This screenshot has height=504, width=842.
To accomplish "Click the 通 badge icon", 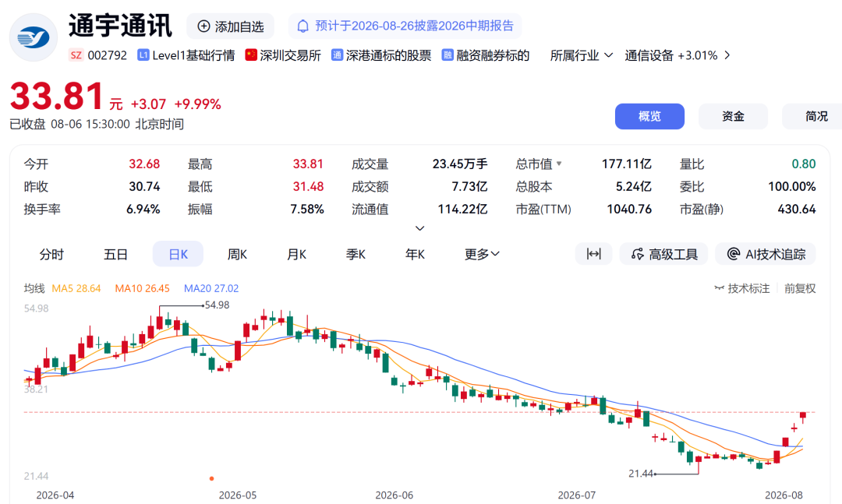I will click(337, 55).
